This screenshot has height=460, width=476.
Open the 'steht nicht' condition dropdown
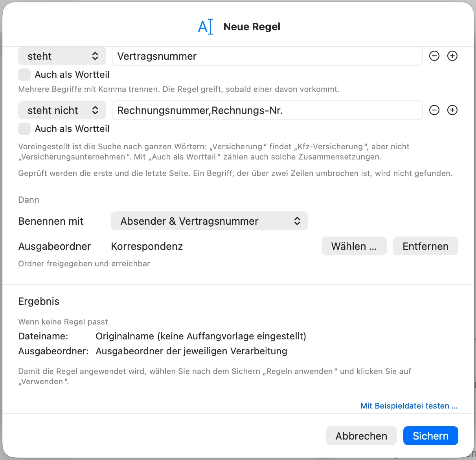point(62,110)
